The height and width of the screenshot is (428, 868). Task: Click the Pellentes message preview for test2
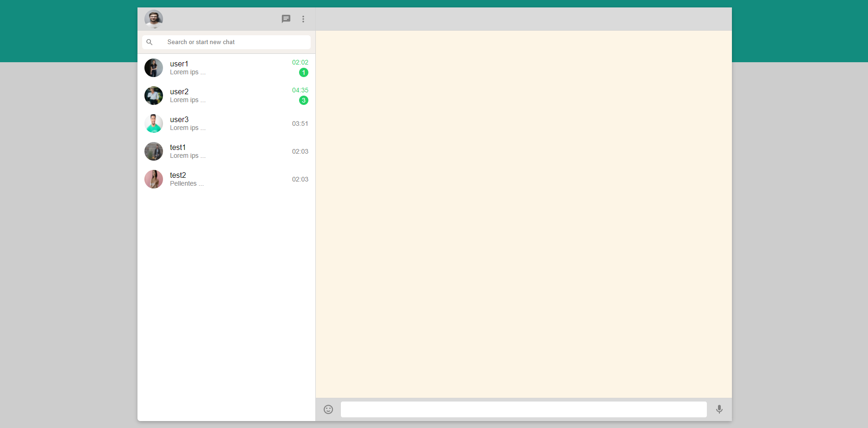(186, 183)
